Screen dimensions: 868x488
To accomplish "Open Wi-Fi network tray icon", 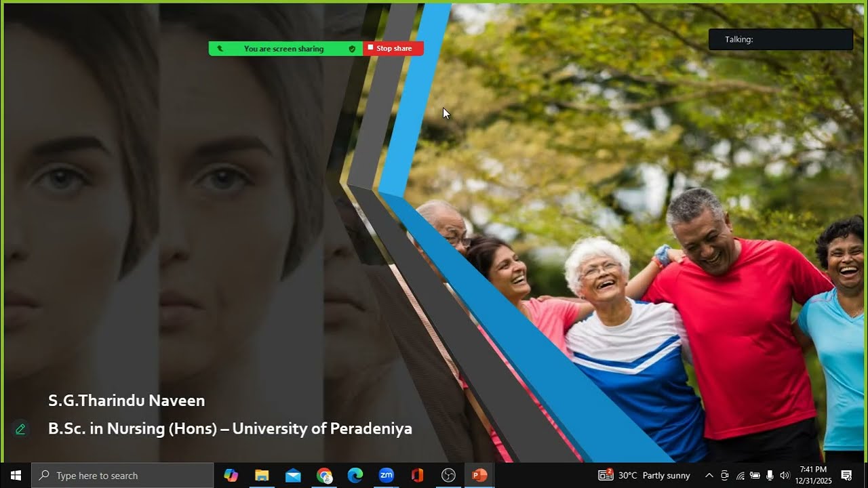I will point(740,475).
